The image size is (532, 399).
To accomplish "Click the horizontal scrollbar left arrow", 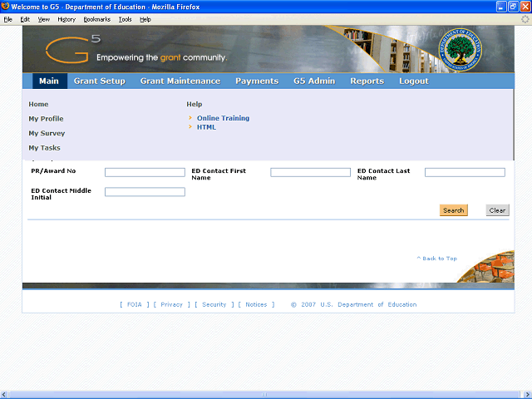I will click(x=3, y=395).
